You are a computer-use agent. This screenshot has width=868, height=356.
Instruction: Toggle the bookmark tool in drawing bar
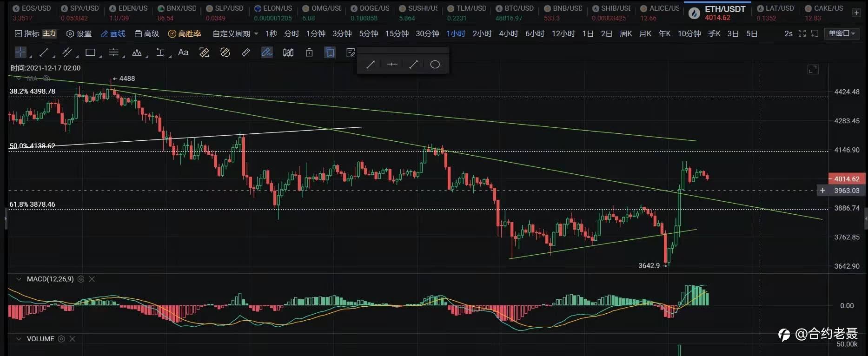(x=330, y=53)
